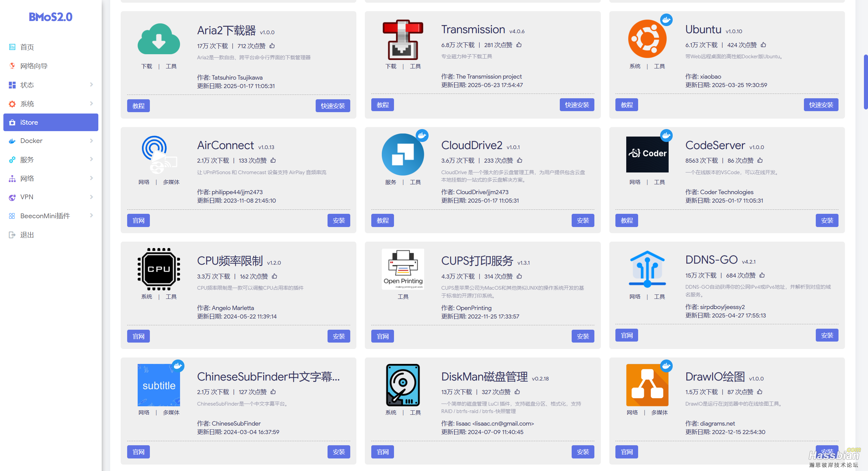This screenshot has width=868, height=471.
Task: Install CodeServer with 安装 button
Action: tap(827, 220)
